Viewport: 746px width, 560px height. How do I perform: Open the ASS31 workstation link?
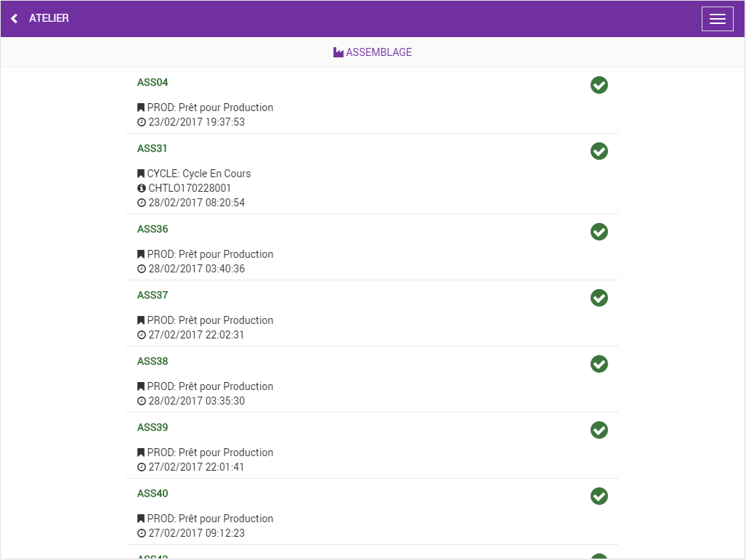point(153,148)
